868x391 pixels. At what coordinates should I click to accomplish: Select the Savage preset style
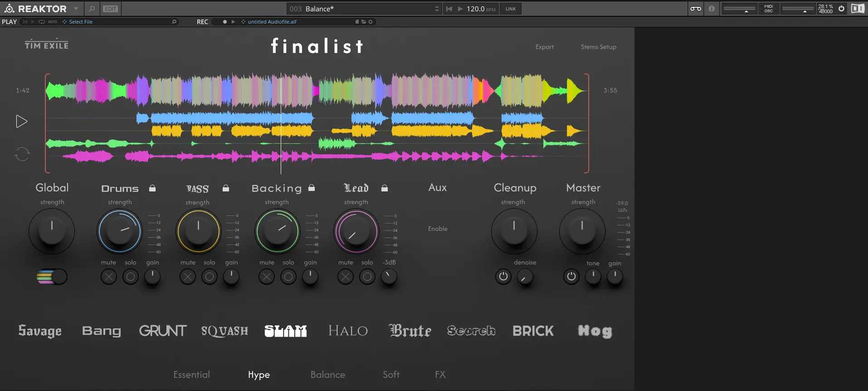click(40, 331)
